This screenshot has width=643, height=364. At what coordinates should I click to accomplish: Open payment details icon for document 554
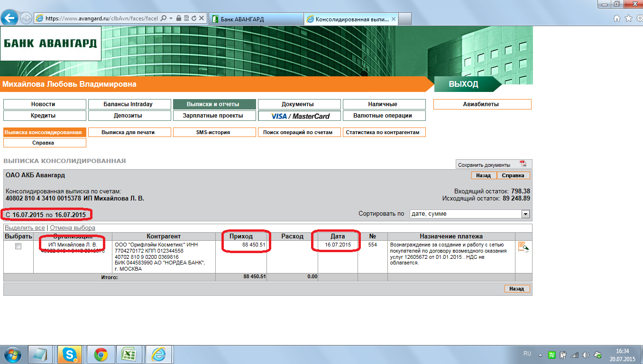(x=524, y=247)
